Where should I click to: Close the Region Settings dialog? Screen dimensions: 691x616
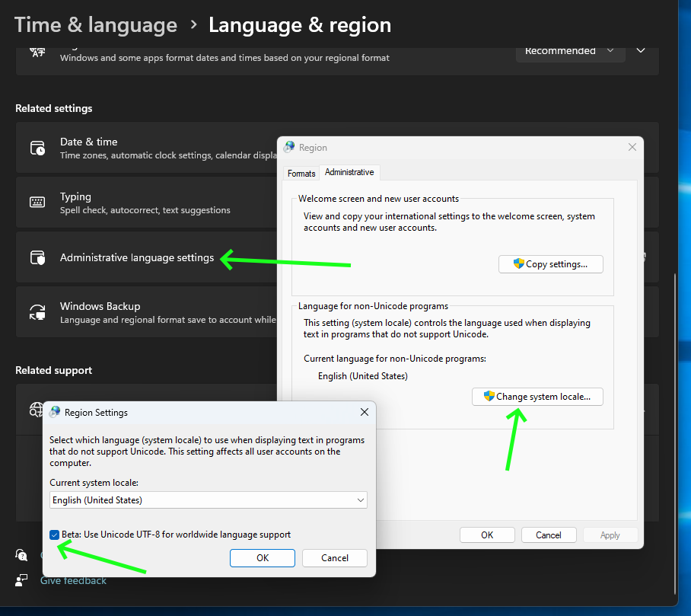(x=365, y=412)
